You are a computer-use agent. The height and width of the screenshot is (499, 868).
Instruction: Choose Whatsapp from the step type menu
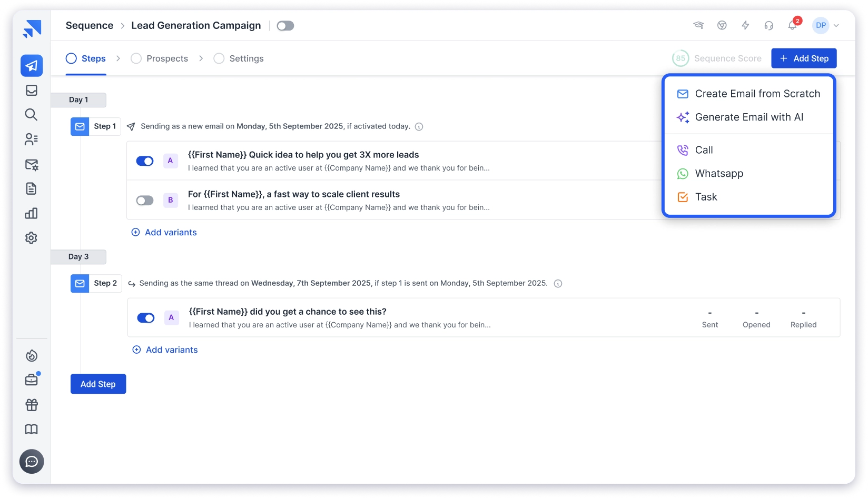tap(719, 173)
